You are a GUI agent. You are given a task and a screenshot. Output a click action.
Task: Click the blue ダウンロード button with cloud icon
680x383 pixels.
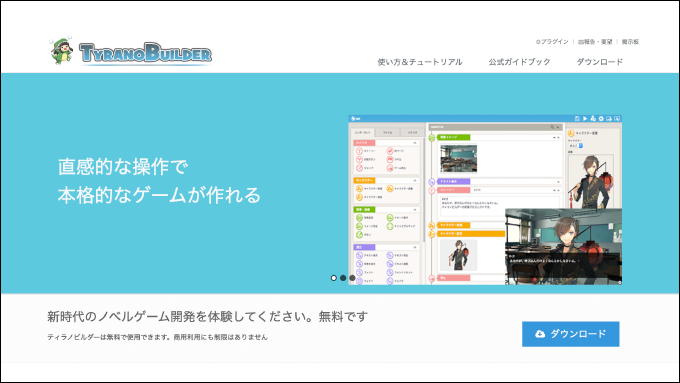coord(571,334)
